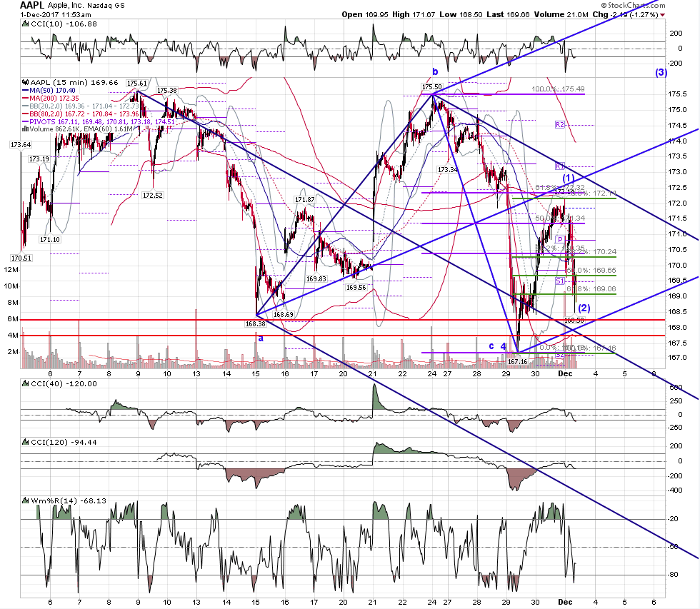700x609 pixels.
Task: Select the R2 pivot label box
Action: point(560,125)
